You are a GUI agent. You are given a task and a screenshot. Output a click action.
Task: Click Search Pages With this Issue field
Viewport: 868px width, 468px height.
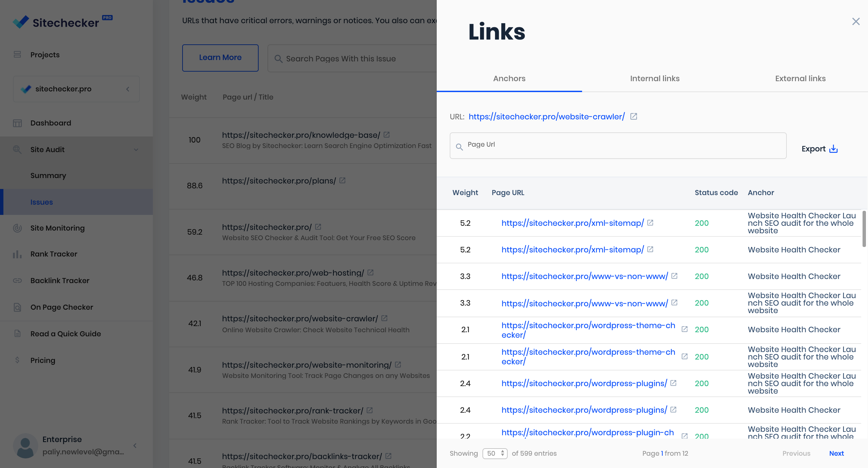tap(352, 58)
